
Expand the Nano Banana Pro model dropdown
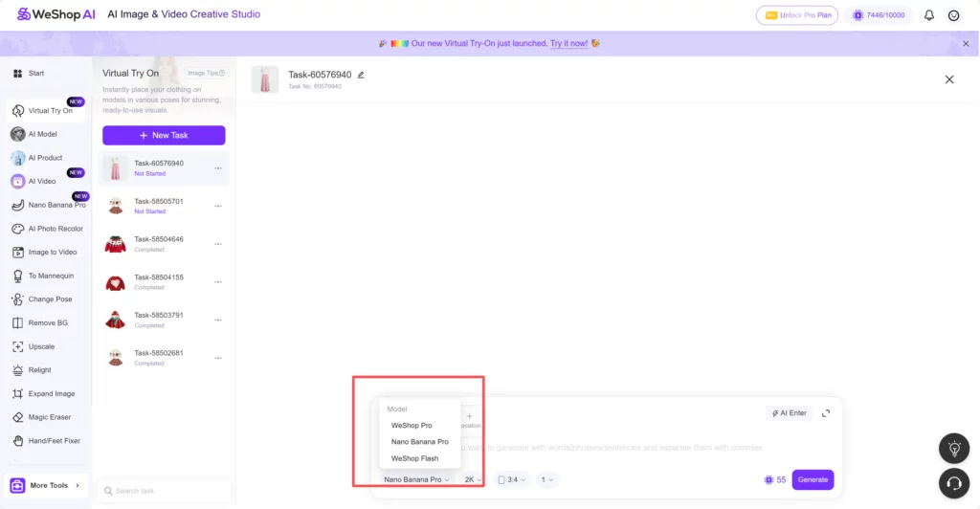(x=416, y=479)
